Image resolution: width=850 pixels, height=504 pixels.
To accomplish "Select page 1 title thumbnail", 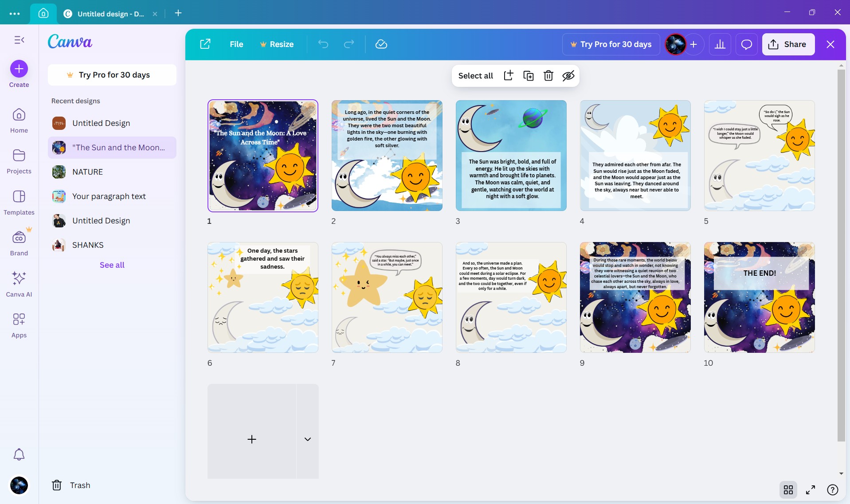I will tap(263, 156).
